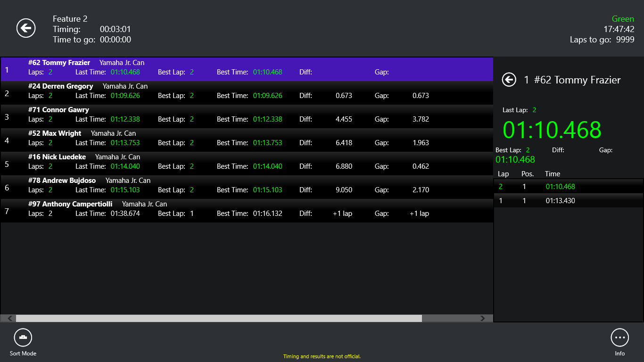The height and width of the screenshot is (362, 644).
Task: Click the circled ellipsis above the Info label
Action: coord(620,337)
